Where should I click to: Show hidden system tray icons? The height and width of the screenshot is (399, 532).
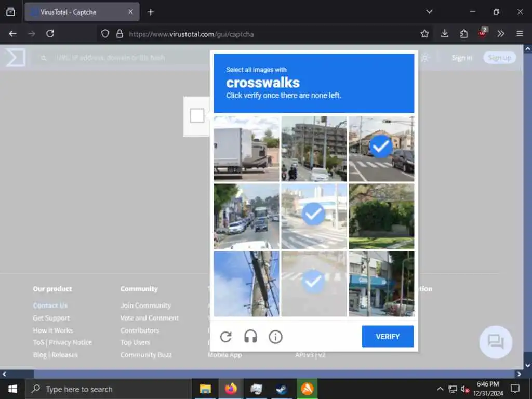(x=440, y=389)
